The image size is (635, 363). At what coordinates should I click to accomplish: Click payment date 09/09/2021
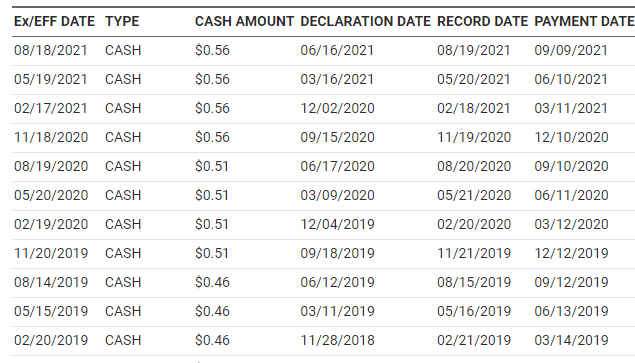click(x=571, y=51)
